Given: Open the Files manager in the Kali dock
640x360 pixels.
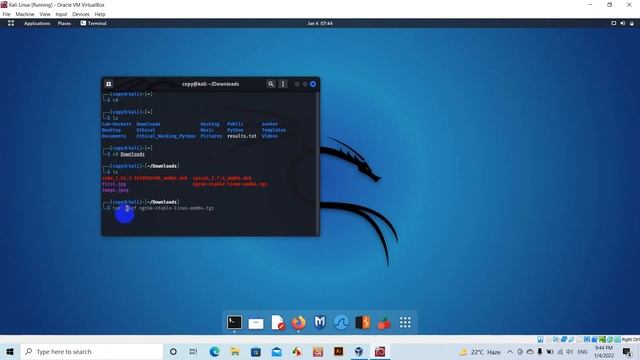Looking at the screenshot, I should point(256,323).
